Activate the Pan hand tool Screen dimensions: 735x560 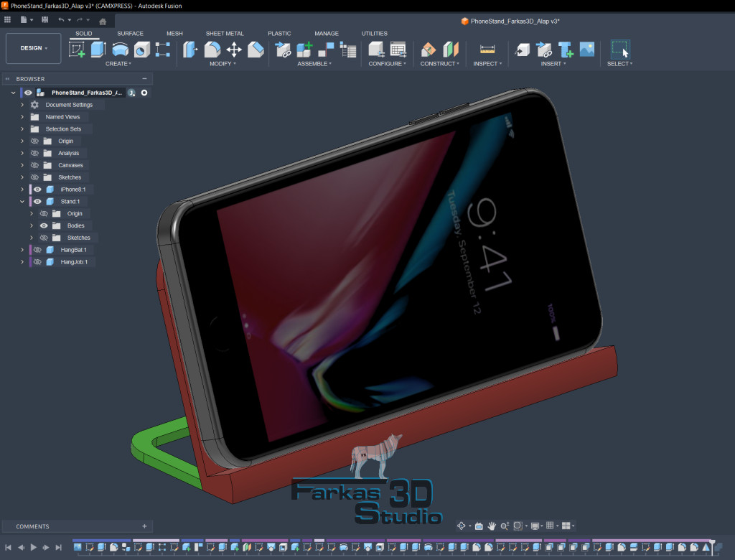492,526
